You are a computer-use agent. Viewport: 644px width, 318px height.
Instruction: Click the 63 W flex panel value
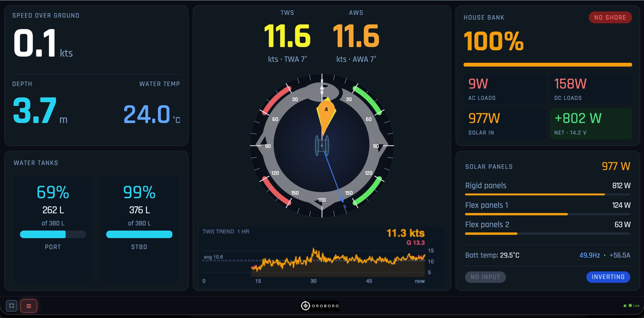pos(622,225)
